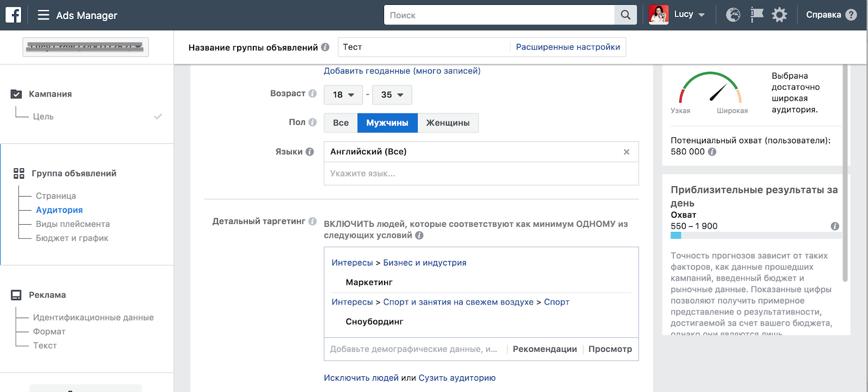Click Бизнес и индустрия breadcrumb link

425,263
